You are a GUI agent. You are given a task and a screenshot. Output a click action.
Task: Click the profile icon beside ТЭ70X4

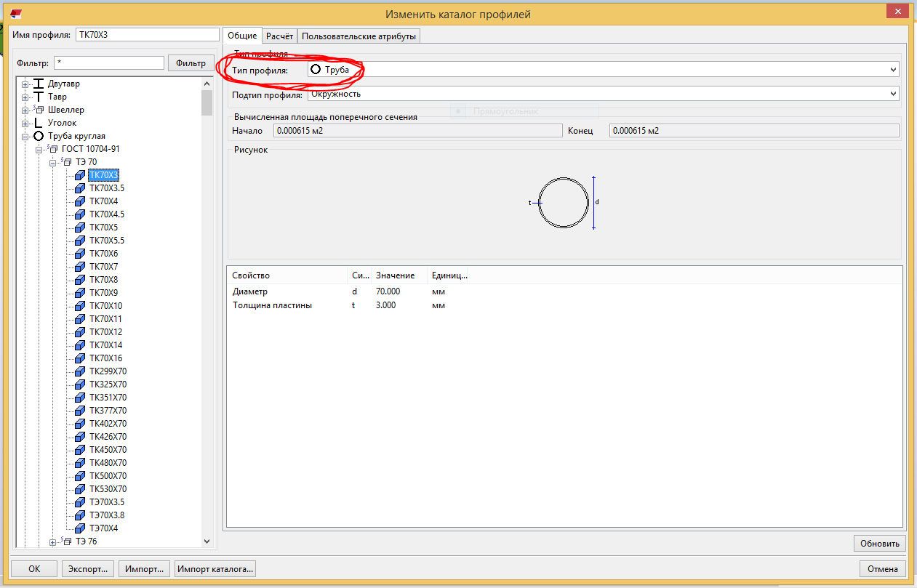coord(79,528)
